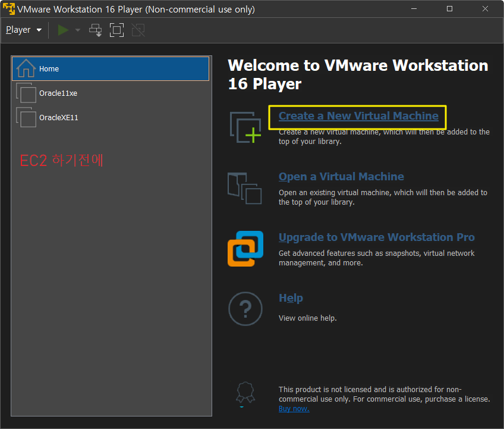Click the open virtual machine icon

(245, 188)
